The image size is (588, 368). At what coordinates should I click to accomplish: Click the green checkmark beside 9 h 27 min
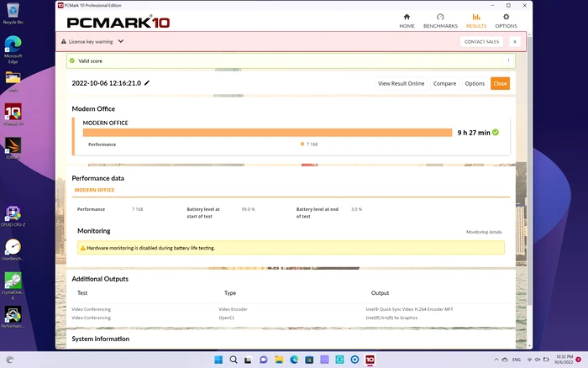click(496, 133)
